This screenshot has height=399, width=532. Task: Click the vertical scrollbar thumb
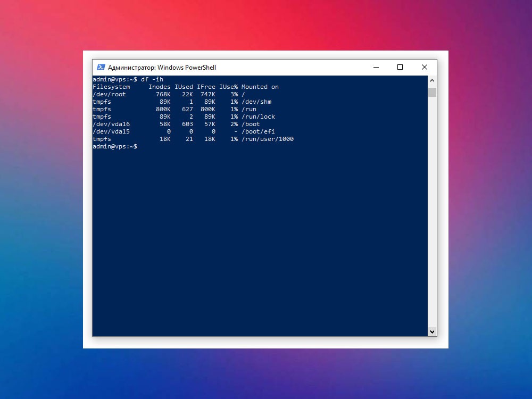(x=432, y=92)
